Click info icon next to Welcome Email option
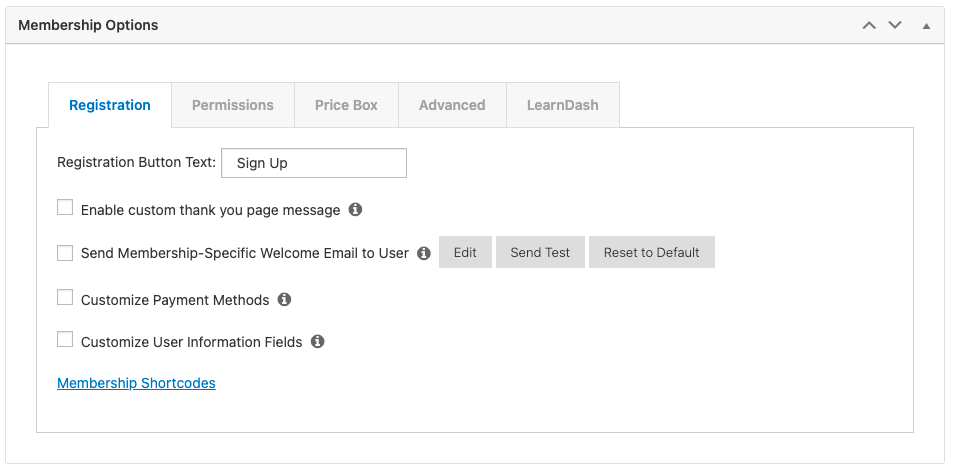958x473 pixels. pyautogui.click(x=423, y=253)
